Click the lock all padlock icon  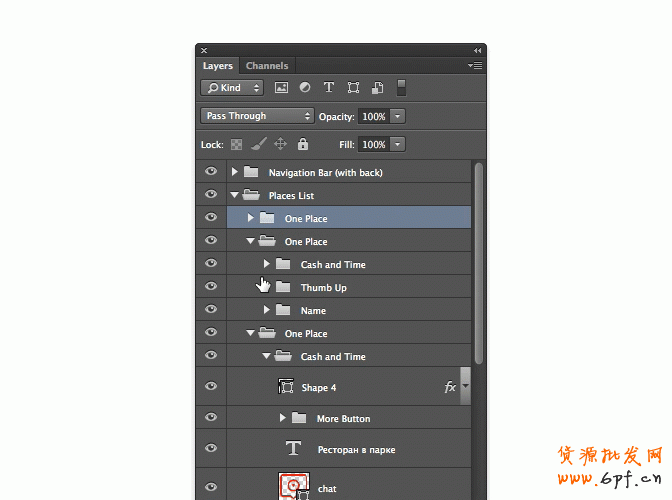click(302, 144)
